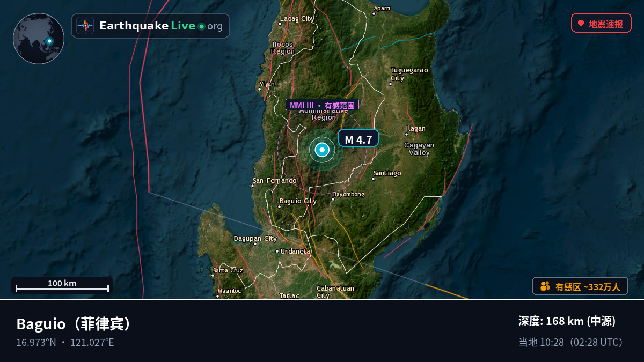Click the Baguio（菲律宾）location title
Viewport: 644px width, 362px height.
pos(75,324)
